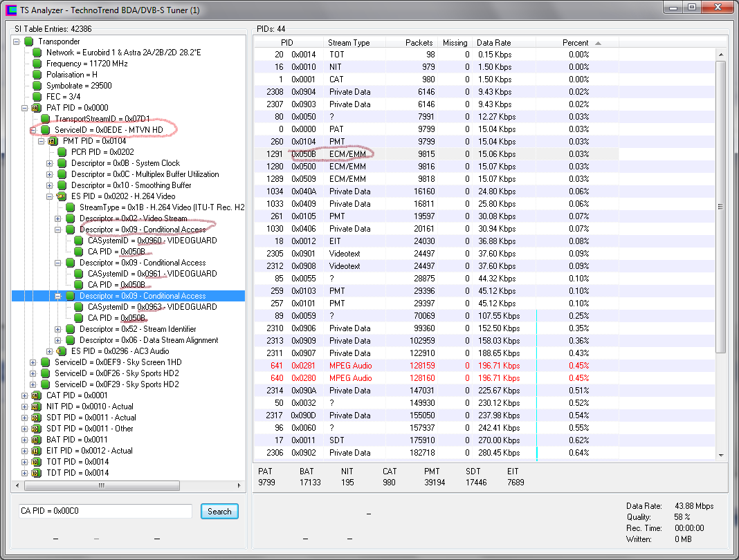Expand the System Clock descriptor node
This screenshot has height=560, width=739.
click(50, 163)
